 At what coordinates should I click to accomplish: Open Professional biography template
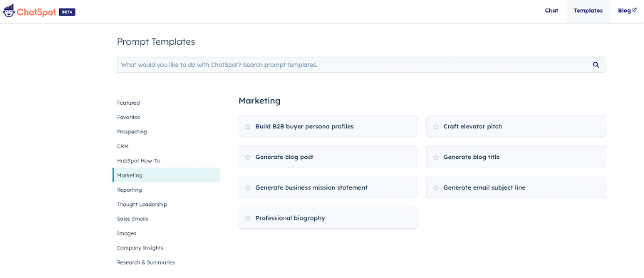point(328,218)
